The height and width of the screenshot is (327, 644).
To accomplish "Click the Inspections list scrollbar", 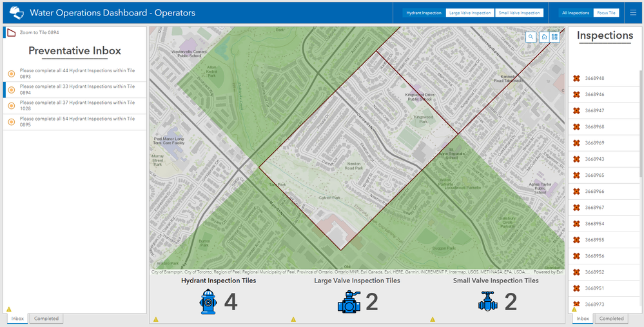I will pos(639,123).
